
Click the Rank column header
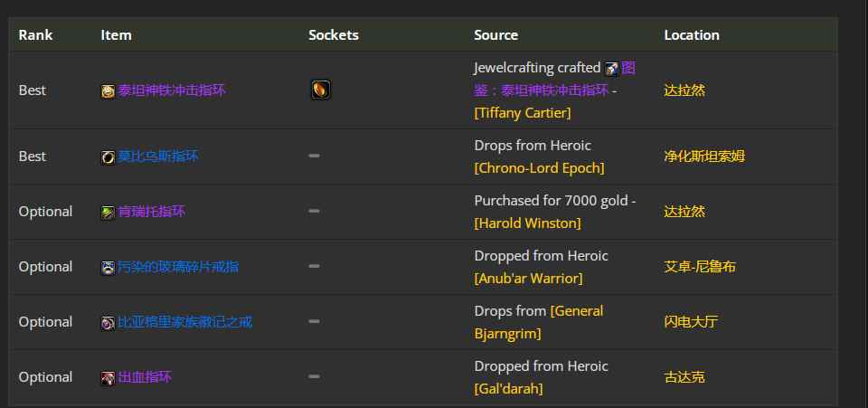point(35,35)
